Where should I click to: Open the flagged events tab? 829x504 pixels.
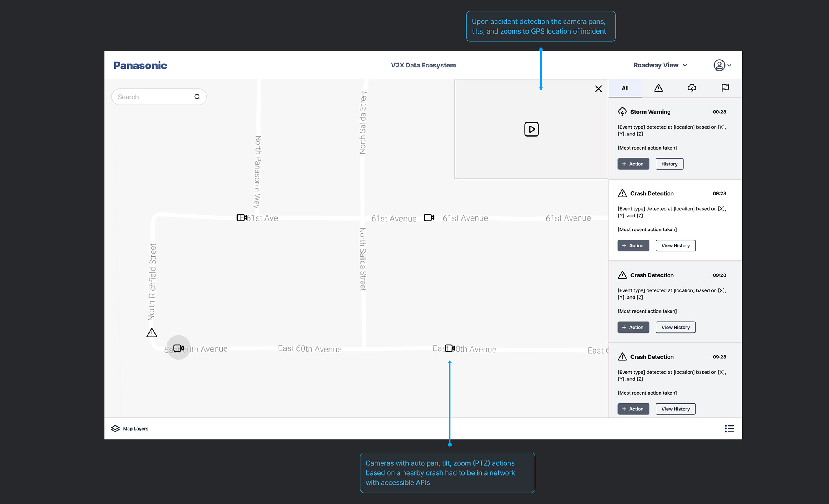pyautogui.click(x=725, y=88)
